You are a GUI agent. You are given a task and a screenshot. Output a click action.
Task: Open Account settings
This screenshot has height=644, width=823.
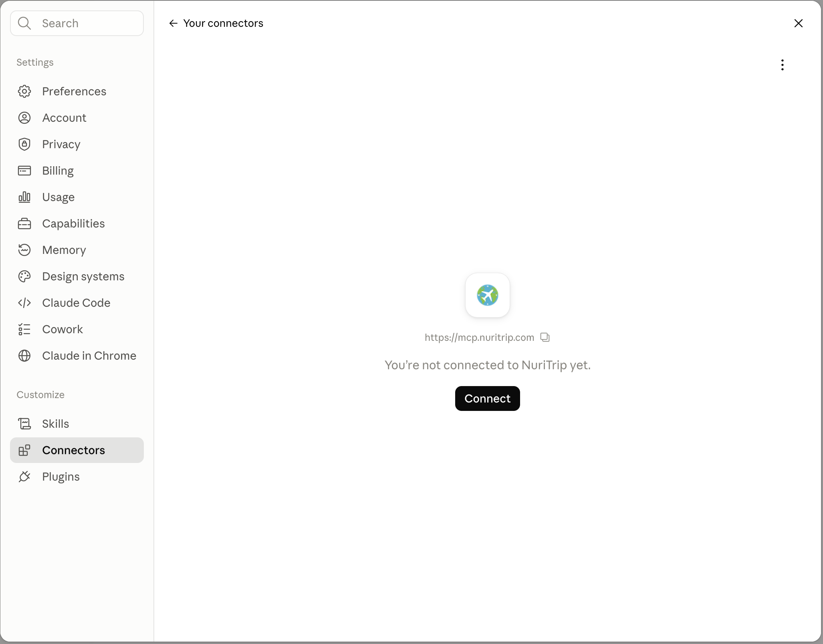[77, 118]
